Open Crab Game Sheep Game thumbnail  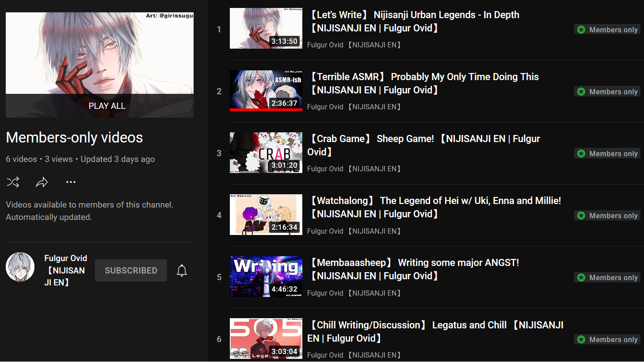266,153
